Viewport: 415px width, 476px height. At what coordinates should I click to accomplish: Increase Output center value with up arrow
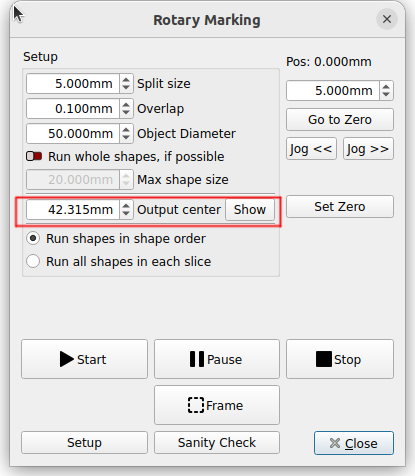coord(126,206)
